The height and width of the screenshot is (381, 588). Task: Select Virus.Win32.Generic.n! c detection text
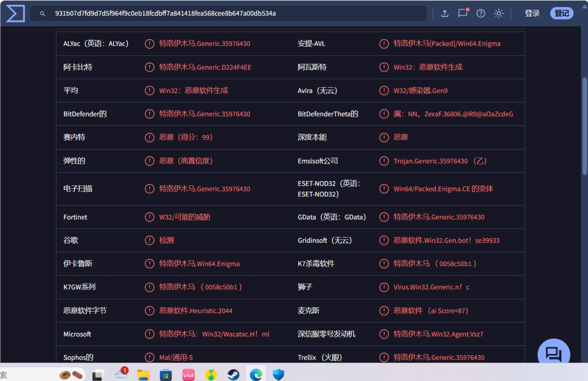[x=431, y=287]
